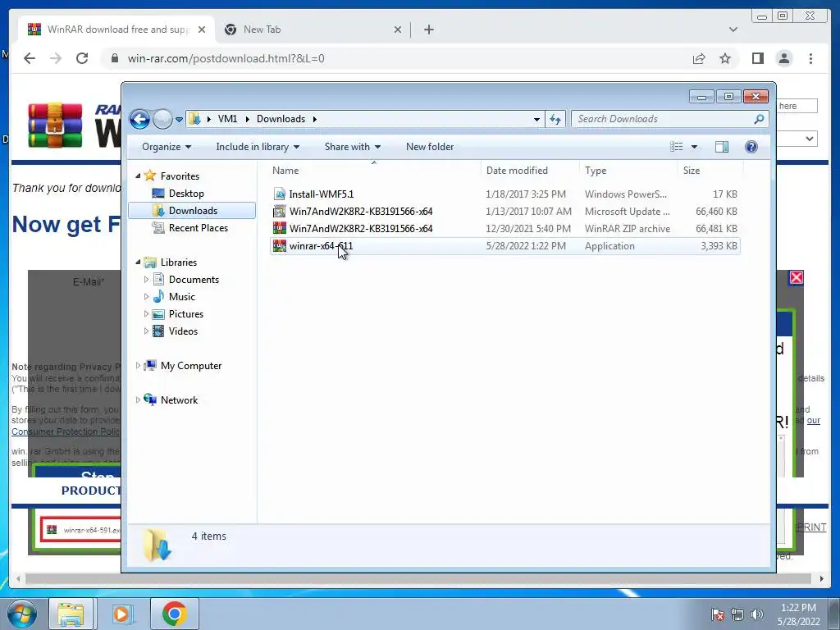Collapse the Libraries group
840x630 pixels.
138,262
